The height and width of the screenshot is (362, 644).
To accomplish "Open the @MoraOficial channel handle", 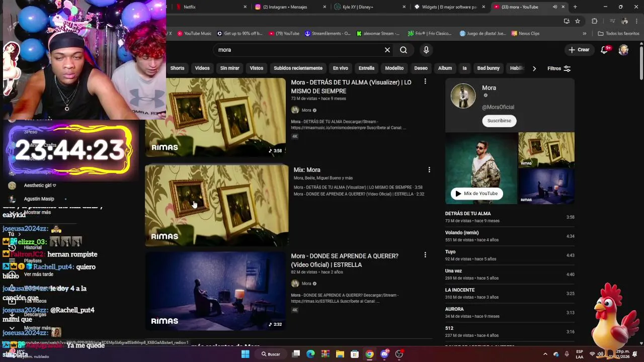I will point(498,107).
